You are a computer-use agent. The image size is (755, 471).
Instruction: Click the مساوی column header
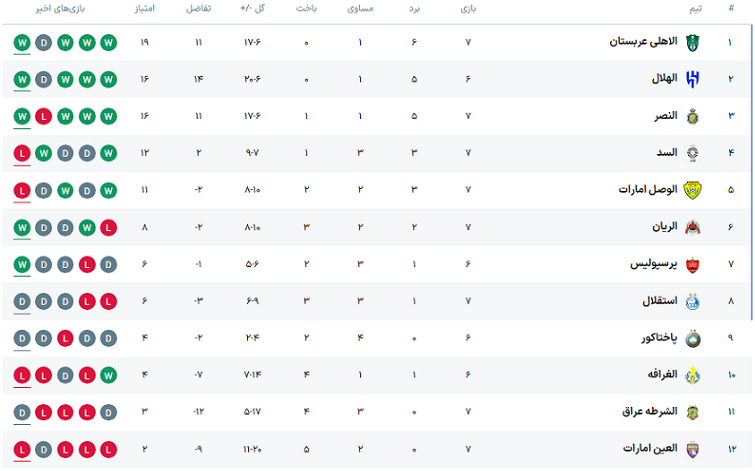(x=360, y=9)
